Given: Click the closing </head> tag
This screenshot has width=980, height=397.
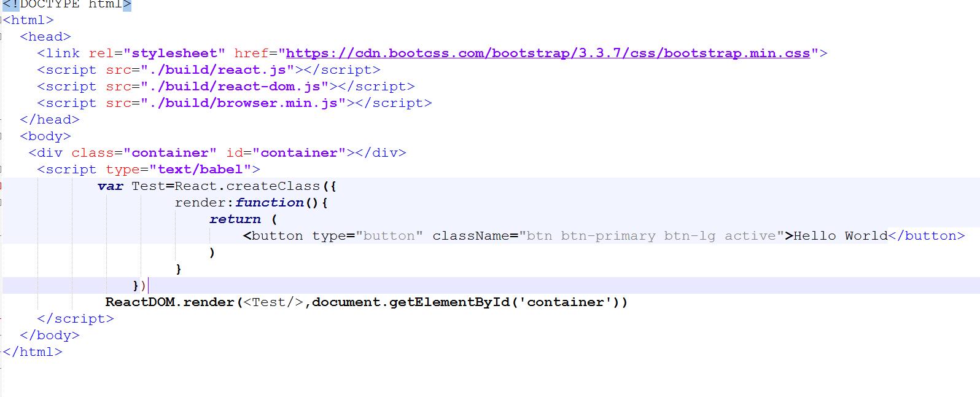Looking at the screenshot, I should (50, 120).
